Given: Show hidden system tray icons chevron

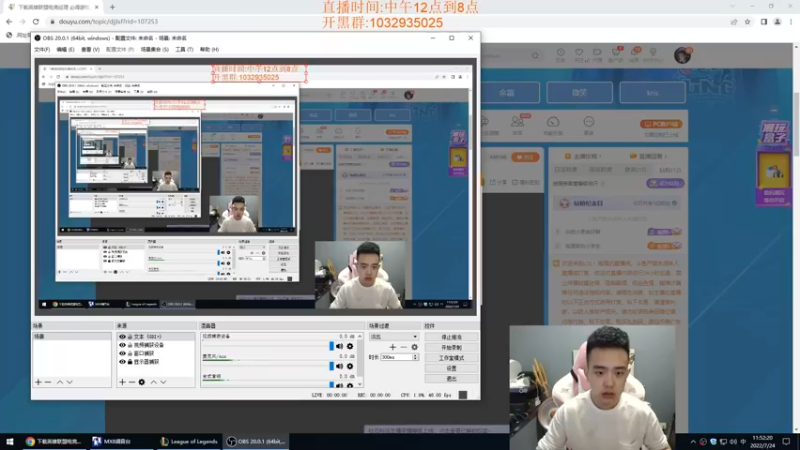Looking at the screenshot, I should coord(693,442).
